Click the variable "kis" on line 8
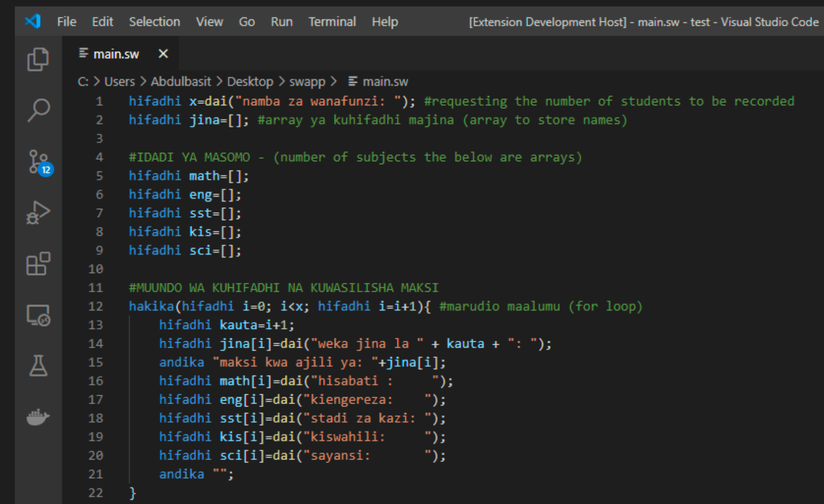This screenshot has width=824, height=504. (200, 232)
